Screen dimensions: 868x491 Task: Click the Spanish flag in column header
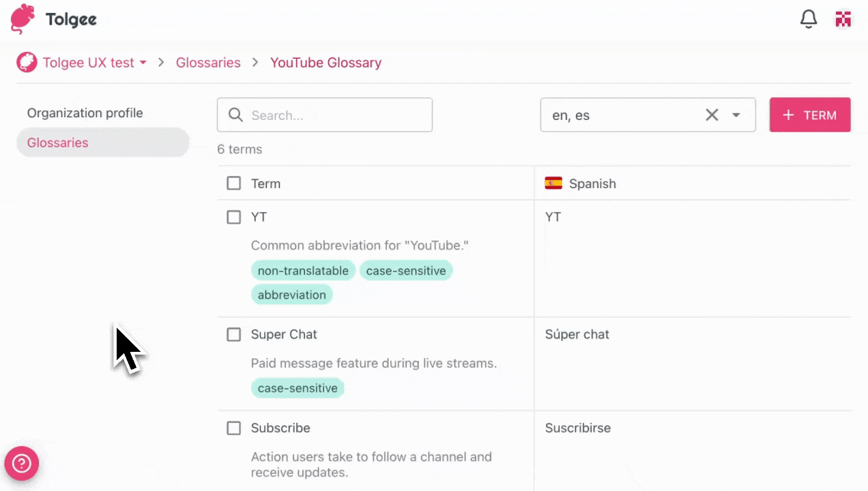pos(553,183)
